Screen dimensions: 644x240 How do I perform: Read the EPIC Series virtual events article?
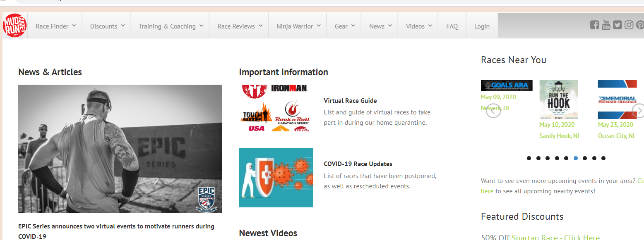pos(116,231)
